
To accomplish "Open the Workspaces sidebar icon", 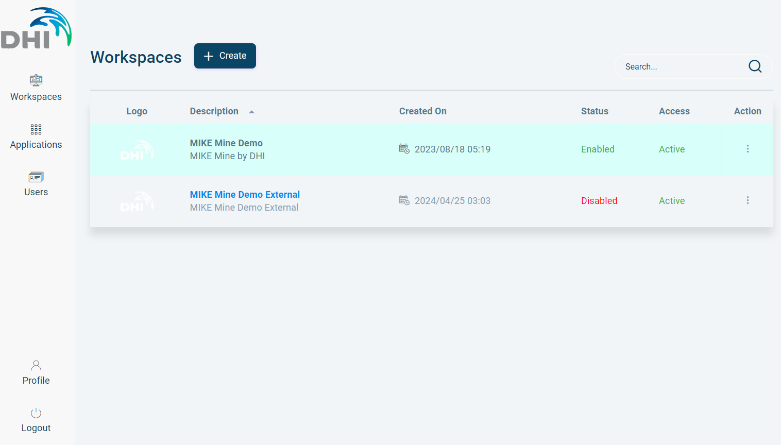I will click(36, 80).
